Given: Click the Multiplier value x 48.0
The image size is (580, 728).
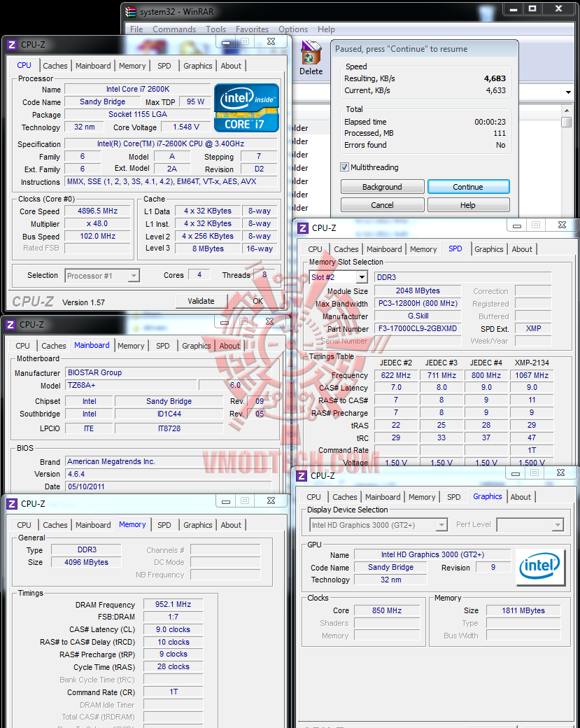Looking at the screenshot, I should click(x=97, y=223).
